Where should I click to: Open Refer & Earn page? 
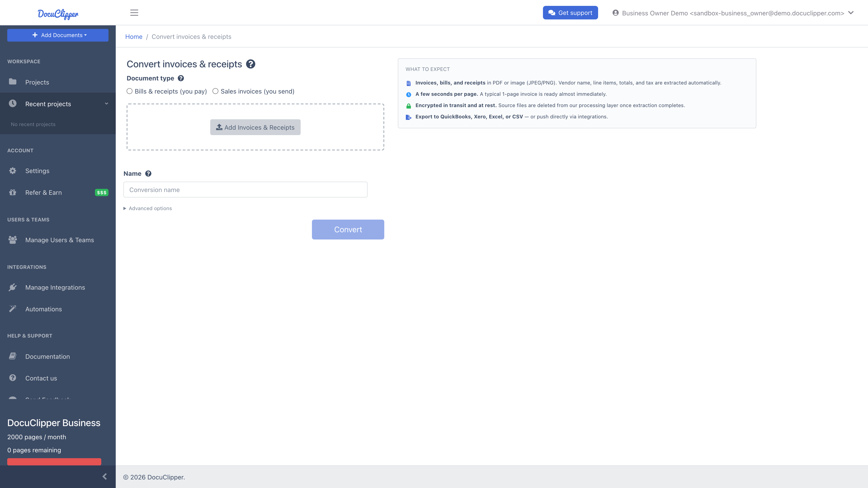(58, 193)
